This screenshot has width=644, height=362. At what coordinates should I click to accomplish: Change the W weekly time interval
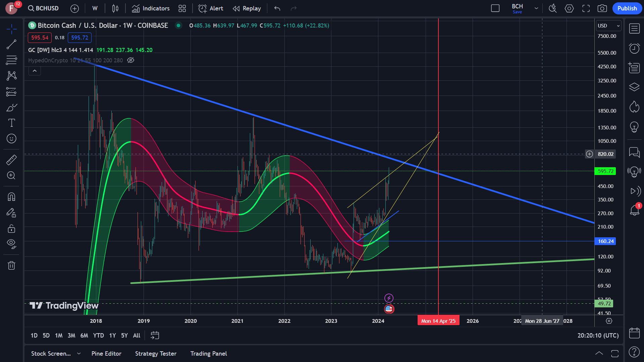[x=95, y=8]
